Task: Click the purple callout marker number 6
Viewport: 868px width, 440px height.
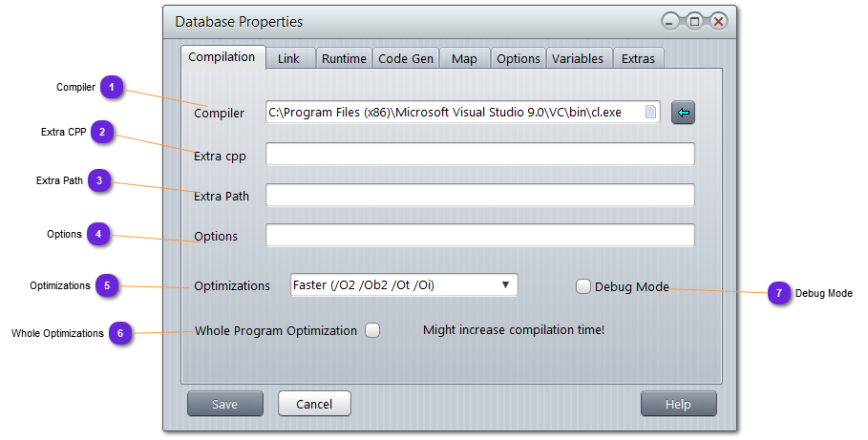Action: pos(120,333)
